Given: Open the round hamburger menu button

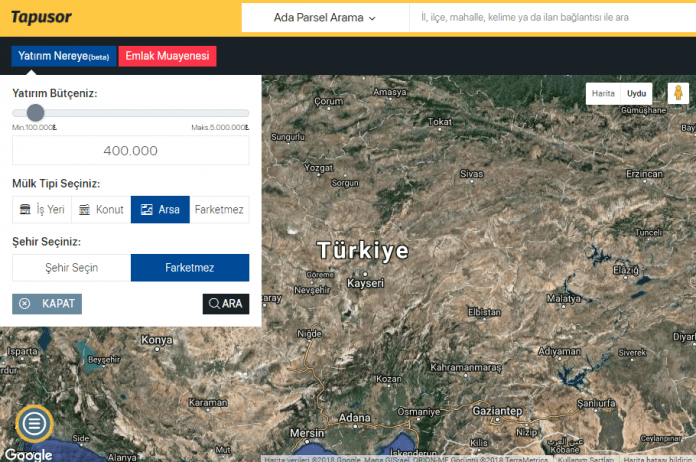Looking at the screenshot, I should click(34, 424).
